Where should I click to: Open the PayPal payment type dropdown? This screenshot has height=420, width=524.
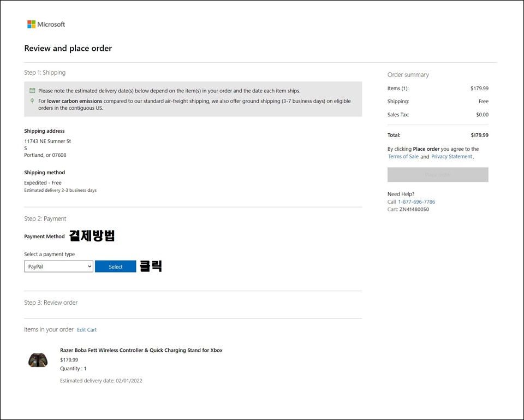pyautogui.click(x=58, y=267)
